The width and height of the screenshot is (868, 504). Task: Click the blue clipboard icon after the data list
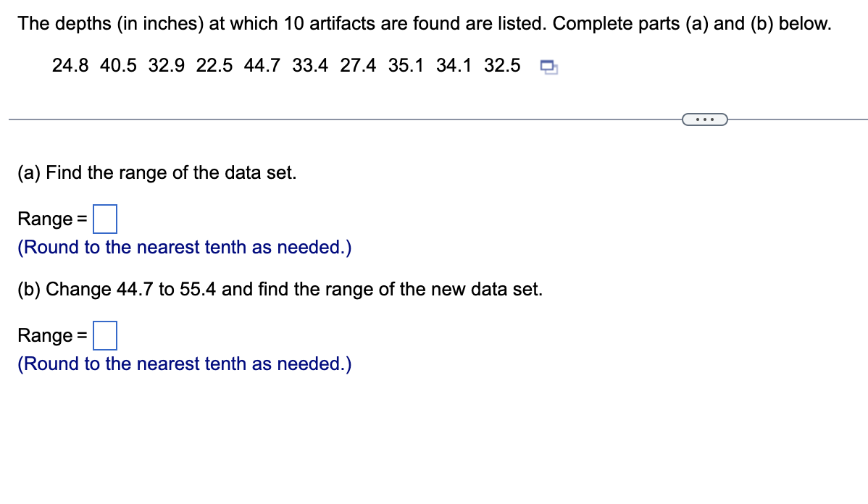[548, 67]
